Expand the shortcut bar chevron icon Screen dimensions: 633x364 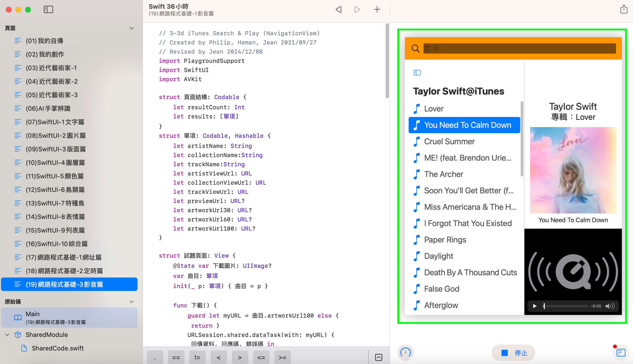[x=379, y=357]
